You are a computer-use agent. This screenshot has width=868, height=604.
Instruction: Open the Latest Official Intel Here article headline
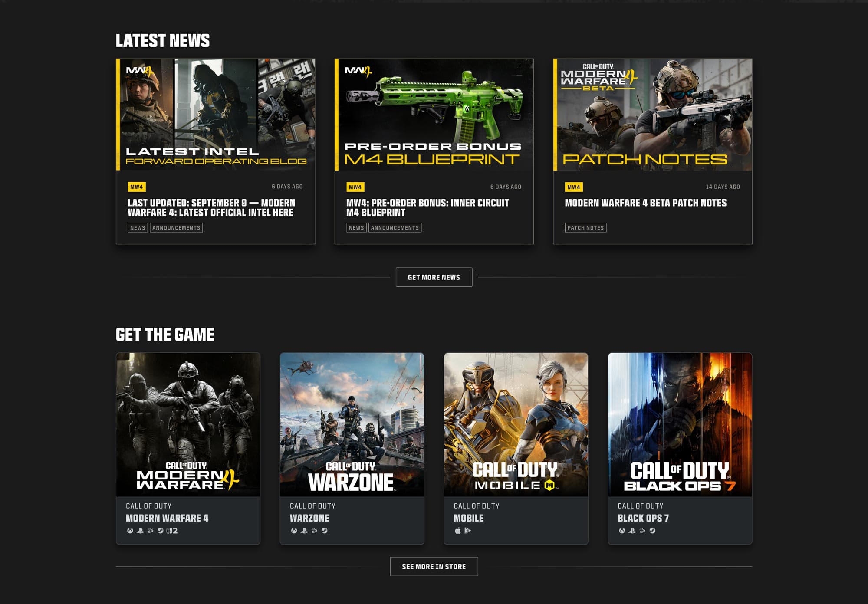tap(211, 208)
